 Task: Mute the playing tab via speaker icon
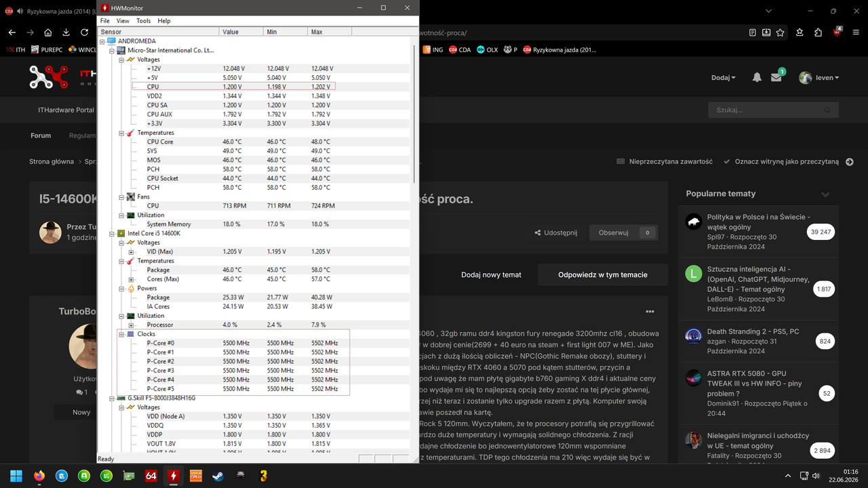19,11
